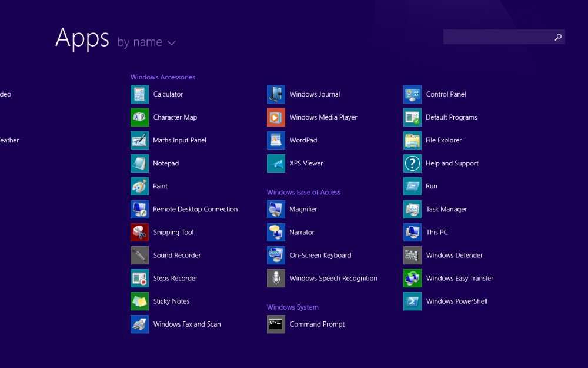The width and height of the screenshot is (588, 368).
Task: Click 'Windows Media Player' label text
Action: [323, 117]
